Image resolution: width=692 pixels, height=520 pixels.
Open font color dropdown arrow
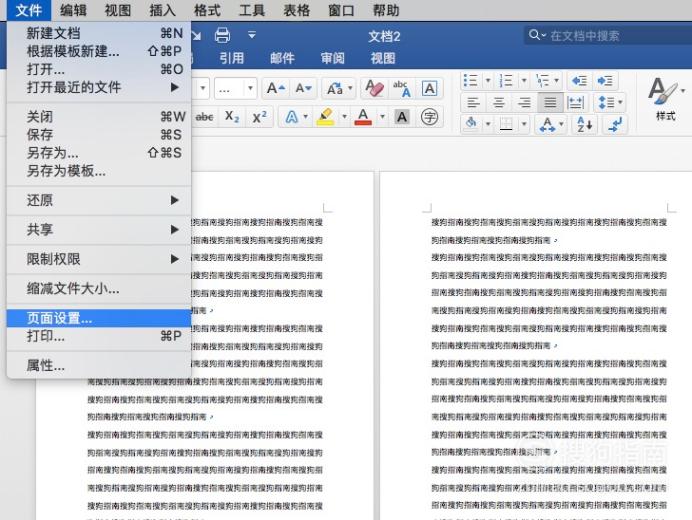pos(383,117)
